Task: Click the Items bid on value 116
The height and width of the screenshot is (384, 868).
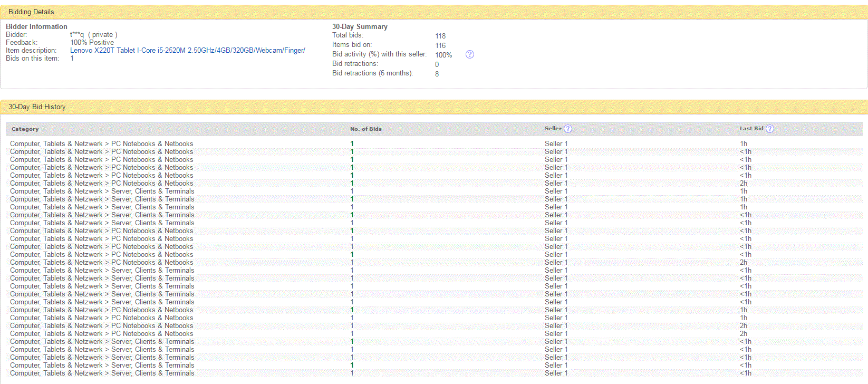Action: (440, 45)
